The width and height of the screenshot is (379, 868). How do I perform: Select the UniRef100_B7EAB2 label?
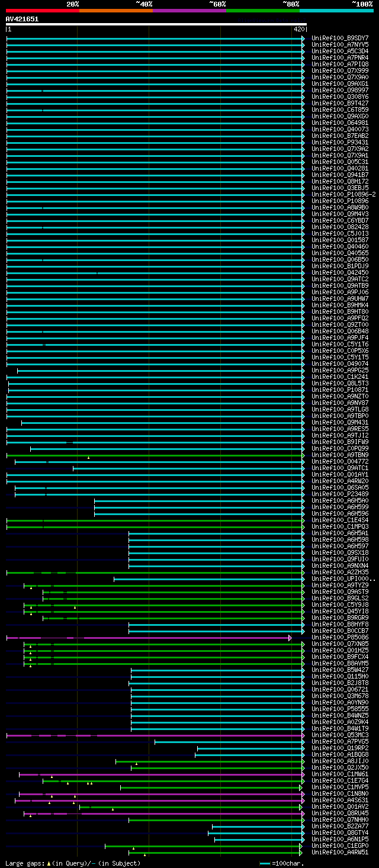(x=340, y=136)
